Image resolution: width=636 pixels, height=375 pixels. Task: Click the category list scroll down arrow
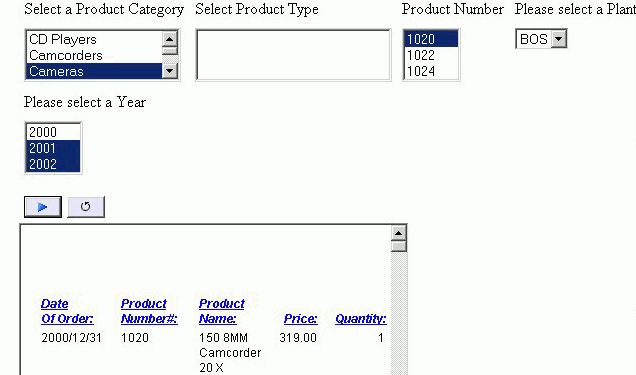[170, 71]
